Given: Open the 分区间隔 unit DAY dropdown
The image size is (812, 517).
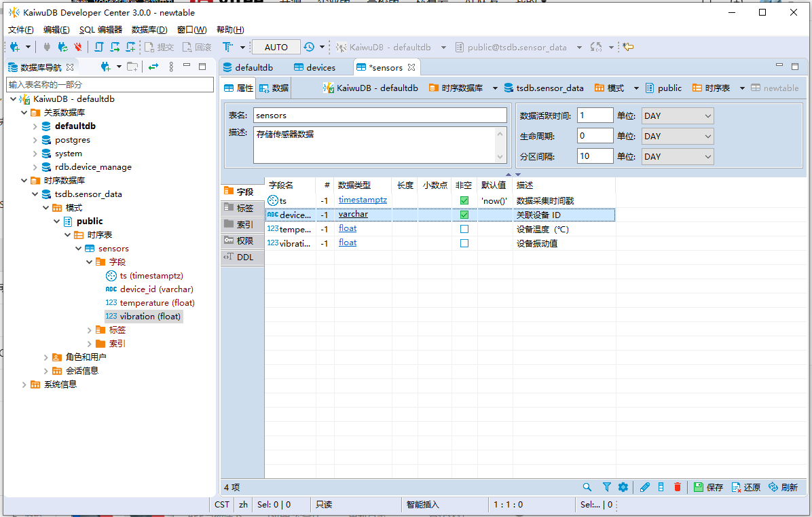Looking at the screenshot, I should point(678,156).
